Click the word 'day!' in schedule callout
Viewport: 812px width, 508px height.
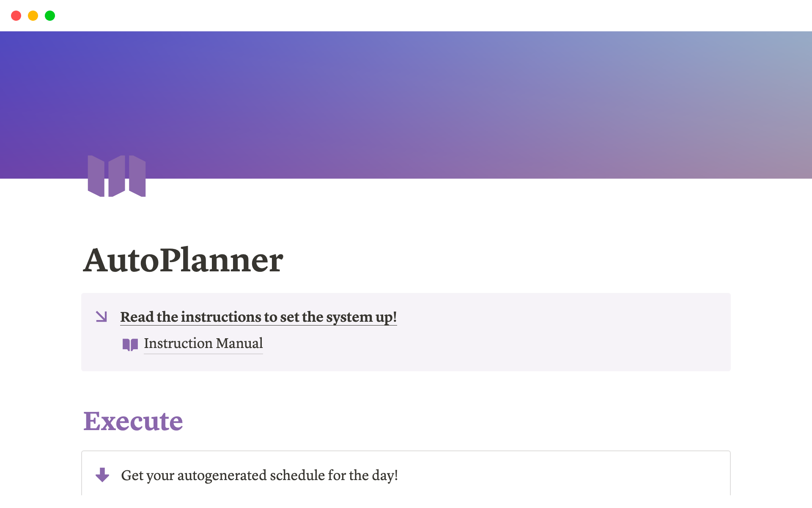pyautogui.click(x=385, y=475)
